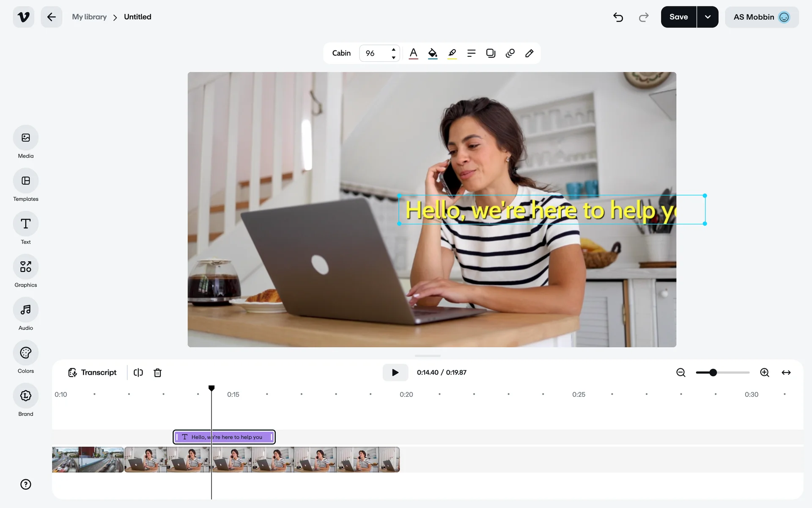Open the Cabin font selector
The image size is (812, 508).
coord(341,53)
